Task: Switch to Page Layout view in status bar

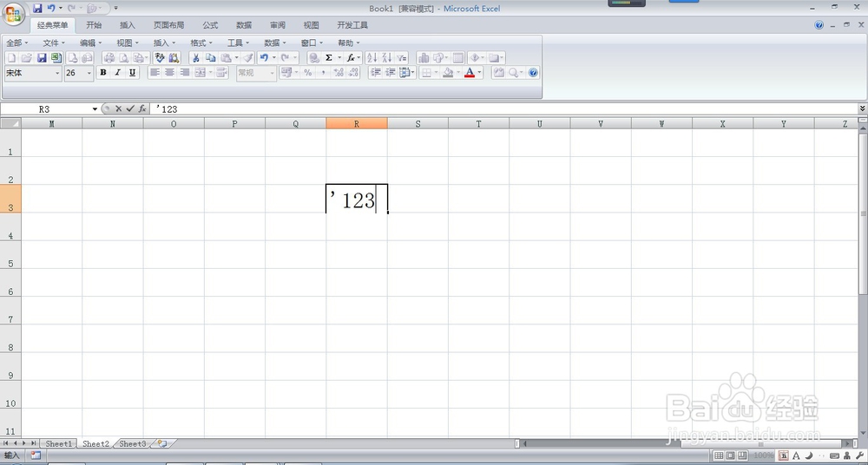Action: coord(731,455)
